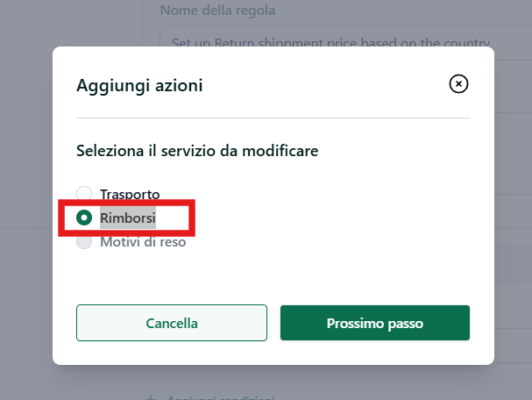Focus the rule name input field behind dialog
This screenshot has height=400, width=532.
345,37
